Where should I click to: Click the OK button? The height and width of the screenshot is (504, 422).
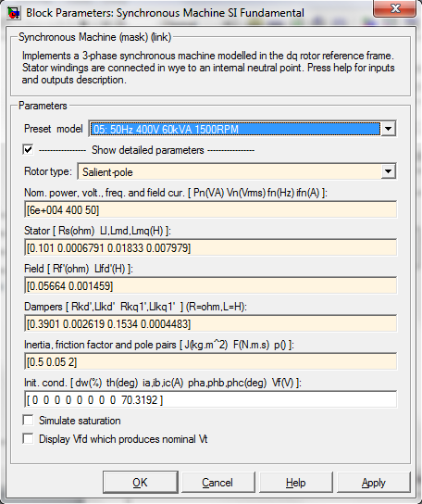point(141,482)
